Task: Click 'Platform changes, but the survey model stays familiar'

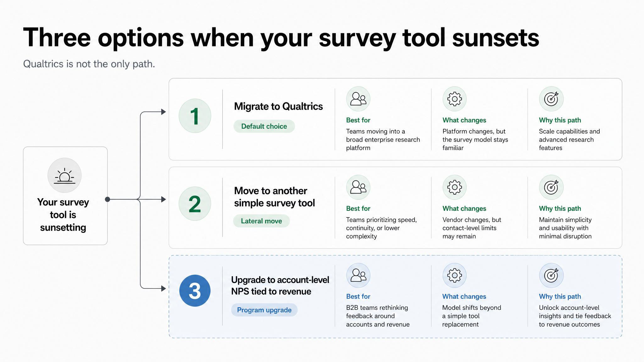Action: 475,140
